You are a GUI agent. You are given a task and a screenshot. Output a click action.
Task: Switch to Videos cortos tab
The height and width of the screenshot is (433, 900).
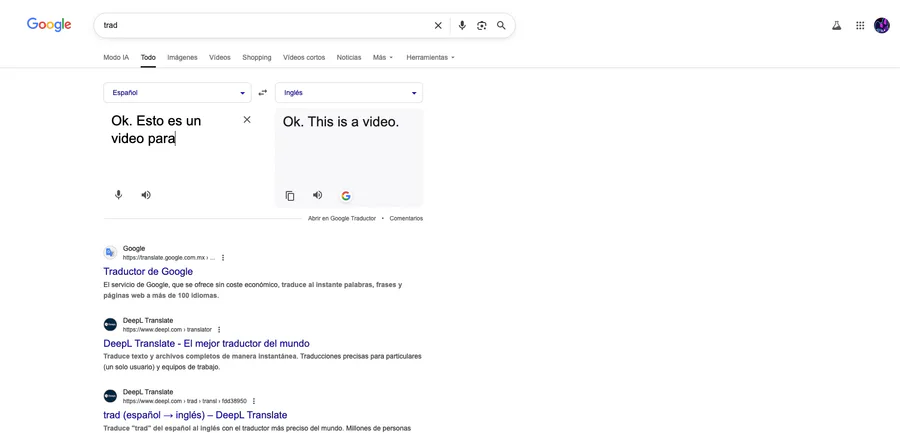[x=304, y=57]
